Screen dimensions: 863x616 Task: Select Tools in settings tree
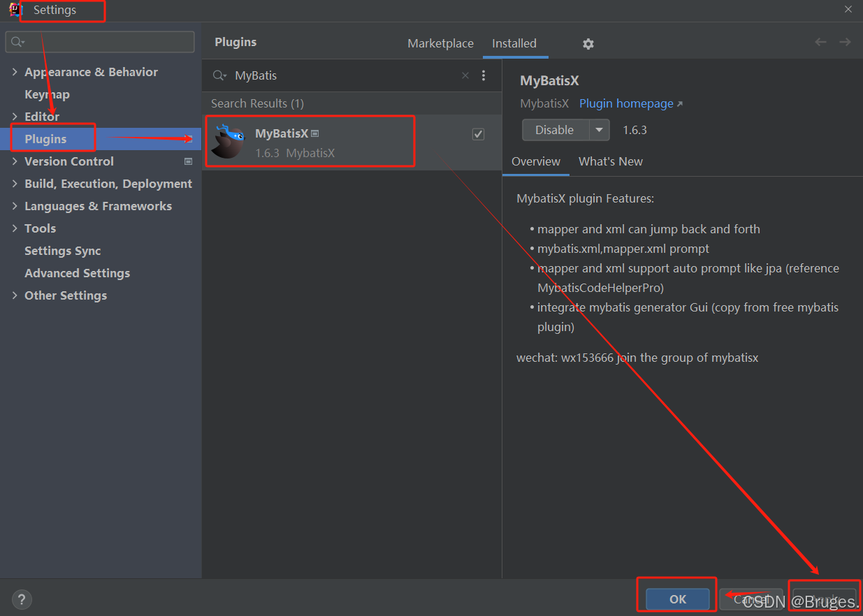point(40,228)
